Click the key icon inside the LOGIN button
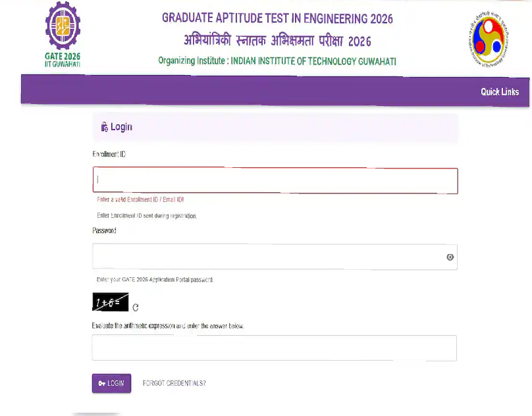This screenshot has height=416, width=532. coord(102,383)
